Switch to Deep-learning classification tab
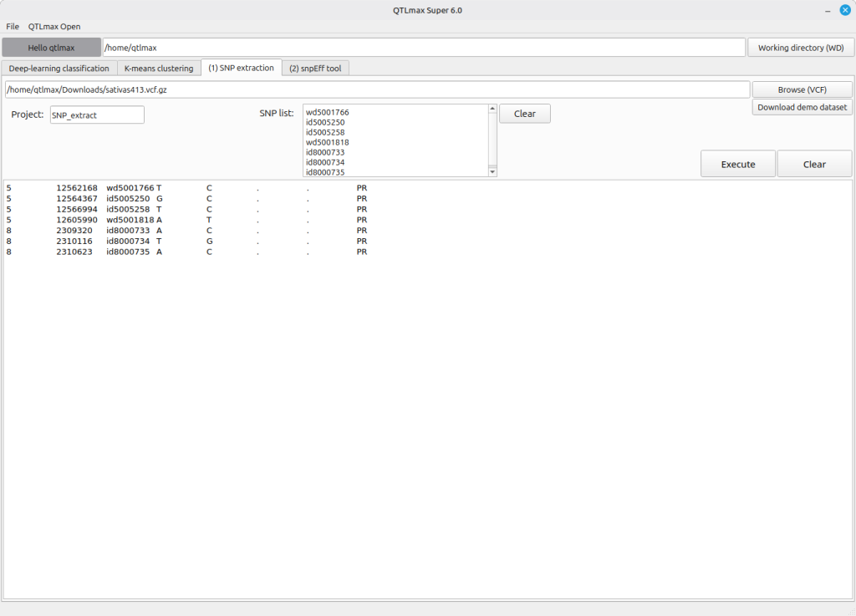 pyautogui.click(x=59, y=68)
